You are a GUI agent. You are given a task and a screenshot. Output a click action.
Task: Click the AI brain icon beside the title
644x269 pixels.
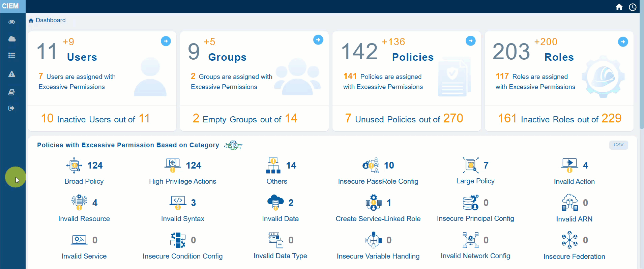pos(233,146)
